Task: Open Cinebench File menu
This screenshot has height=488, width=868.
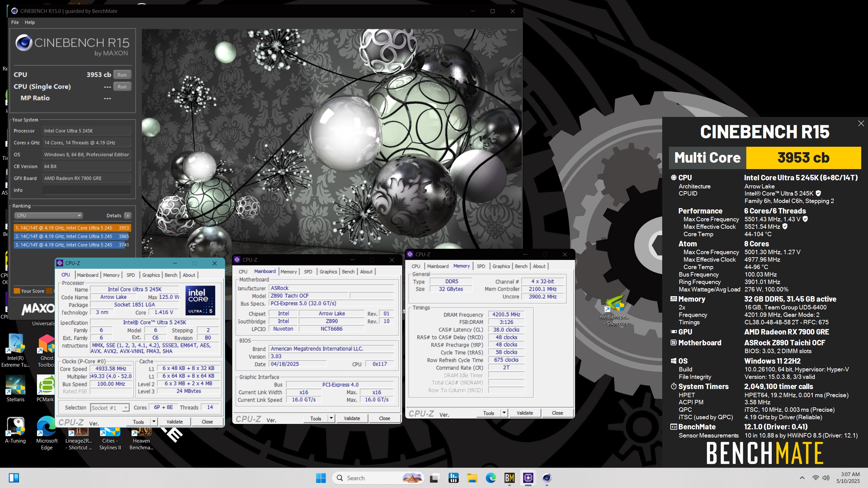Action: point(15,22)
